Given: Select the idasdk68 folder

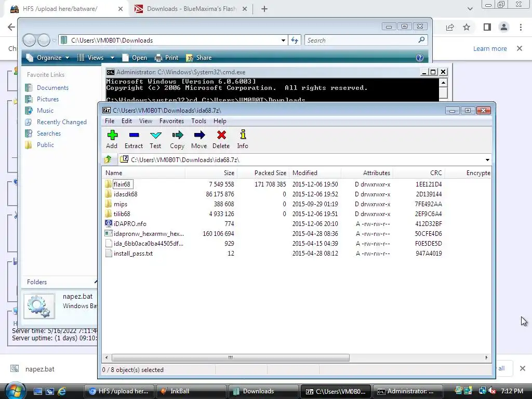Looking at the screenshot, I should click(126, 194).
